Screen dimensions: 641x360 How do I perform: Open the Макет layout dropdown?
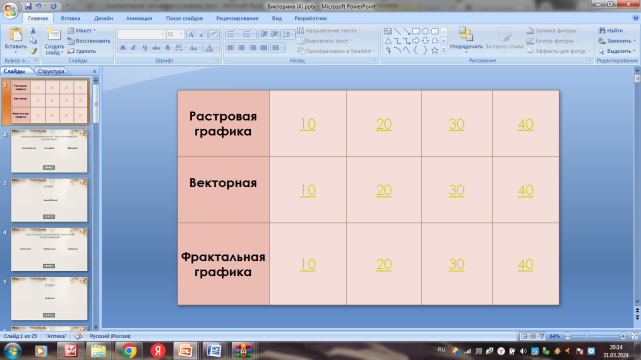point(82,30)
